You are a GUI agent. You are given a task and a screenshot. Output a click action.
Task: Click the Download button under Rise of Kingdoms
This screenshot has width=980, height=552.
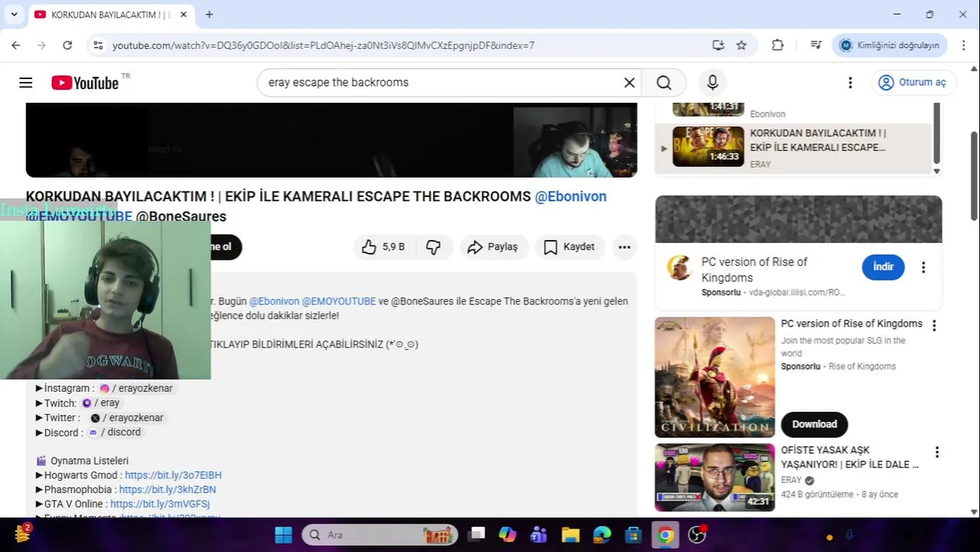pyautogui.click(x=814, y=424)
